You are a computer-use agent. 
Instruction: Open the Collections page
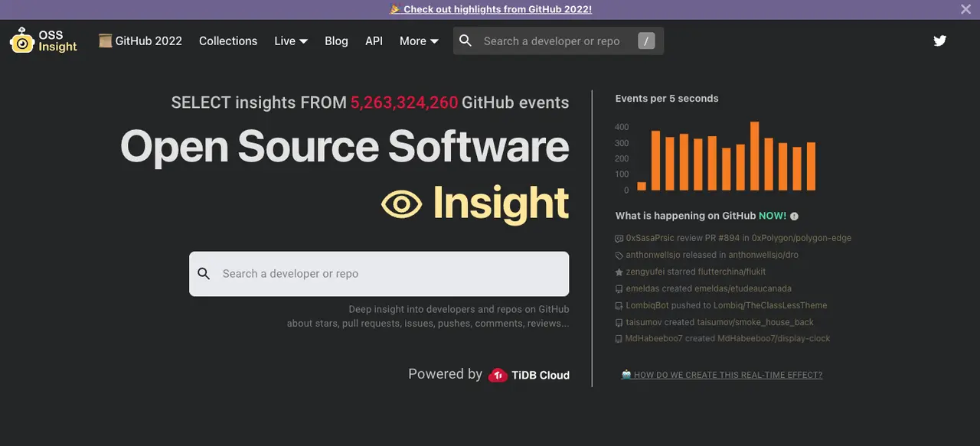click(x=228, y=41)
